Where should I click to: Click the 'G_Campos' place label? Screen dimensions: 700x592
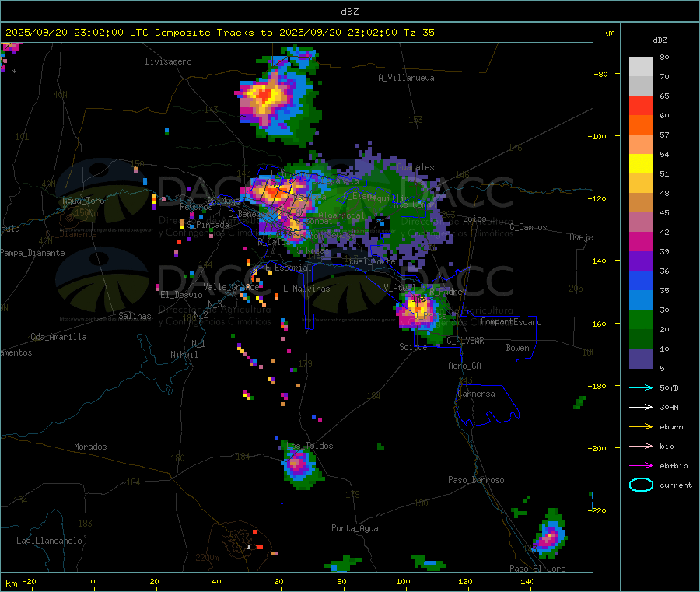pyautogui.click(x=528, y=227)
